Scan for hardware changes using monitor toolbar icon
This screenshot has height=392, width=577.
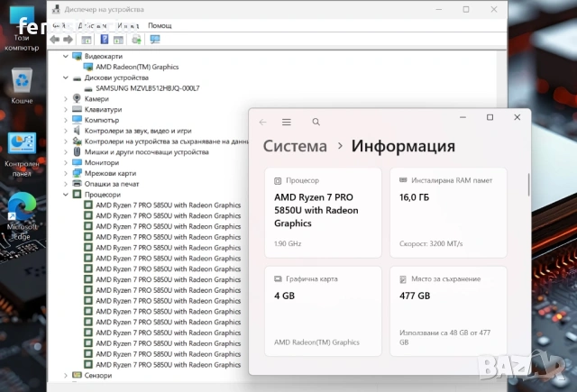coord(155,39)
